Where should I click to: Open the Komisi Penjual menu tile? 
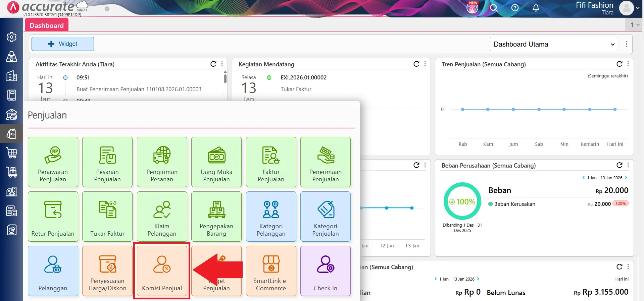click(162, 271)
